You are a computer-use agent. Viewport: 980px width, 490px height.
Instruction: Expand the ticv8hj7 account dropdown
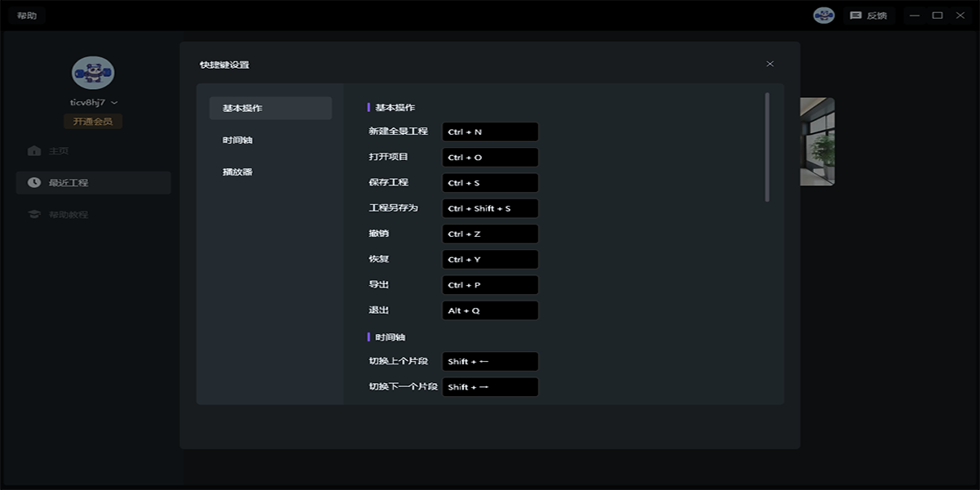(x=114, y=103)
